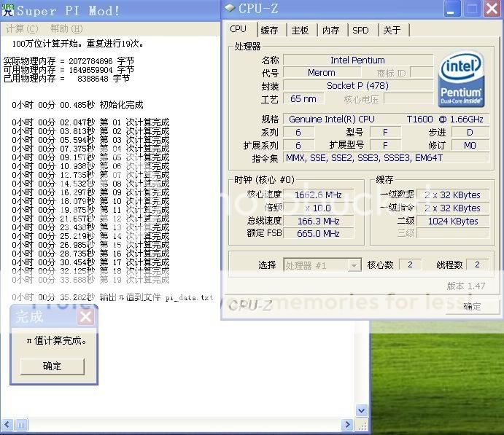Click scroll down arrow in Super PI
The width and height of the screenshot is (504, 435).
(361, 410)
